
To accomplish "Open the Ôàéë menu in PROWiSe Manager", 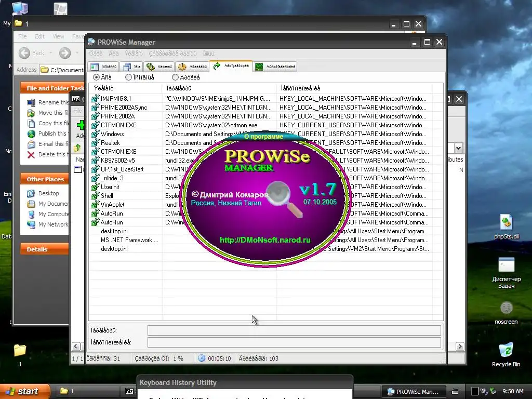I will click(96, 54).
